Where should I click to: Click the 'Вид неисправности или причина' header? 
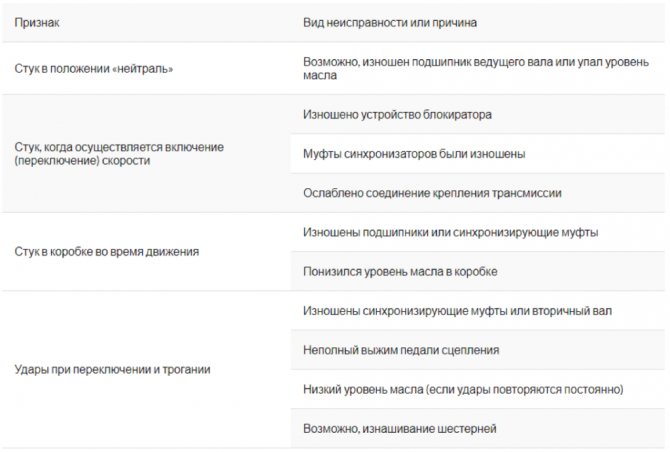(x=390, y=21)
